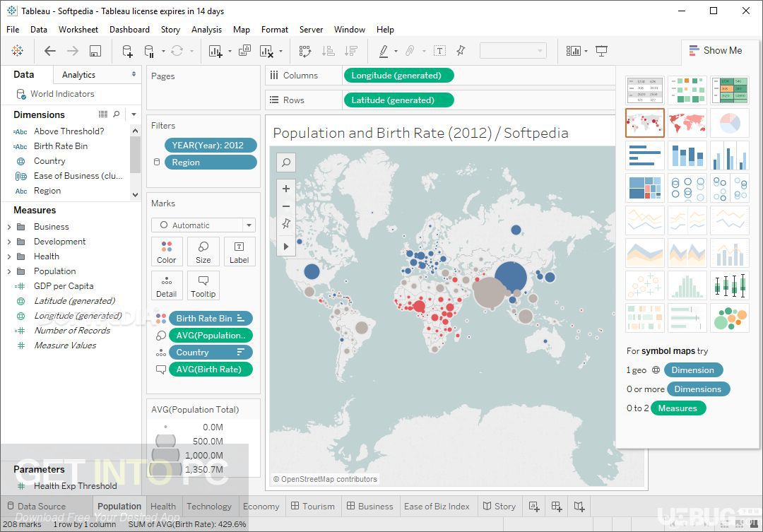Click the dimensions search magnifier icon
763x532 pixels.
(x=117, y=114)
